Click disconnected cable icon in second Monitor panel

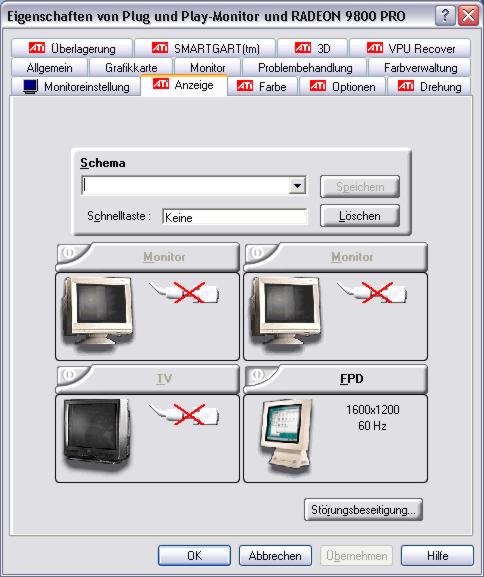(x=372, y=293)
